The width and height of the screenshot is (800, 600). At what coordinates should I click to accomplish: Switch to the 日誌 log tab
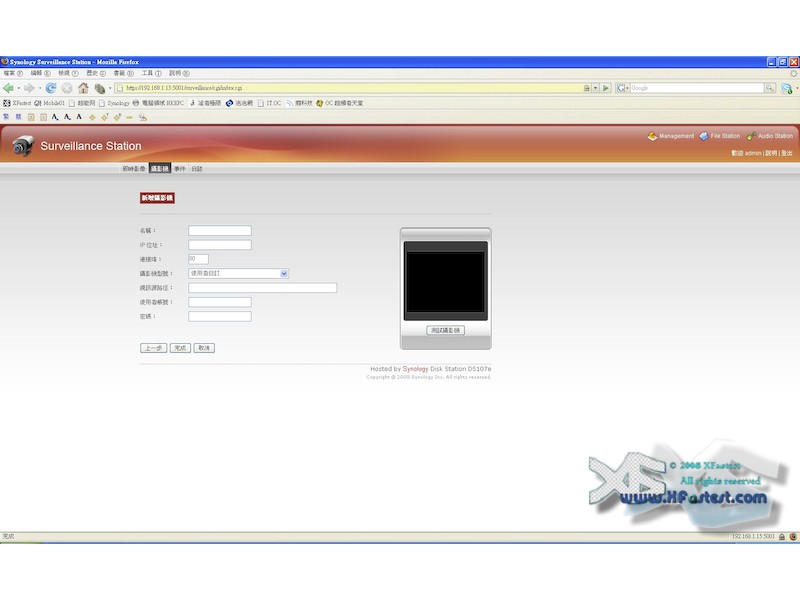pos(197,169)
